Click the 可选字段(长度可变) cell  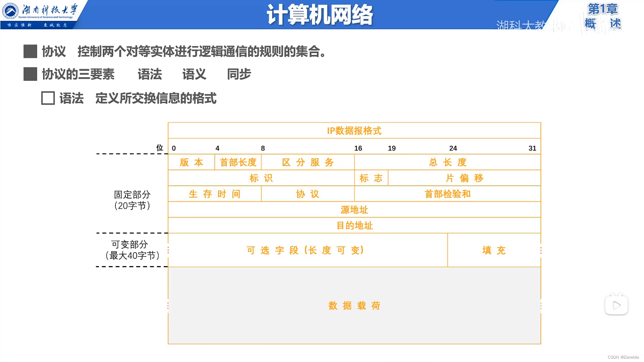(x=308, y=250)
